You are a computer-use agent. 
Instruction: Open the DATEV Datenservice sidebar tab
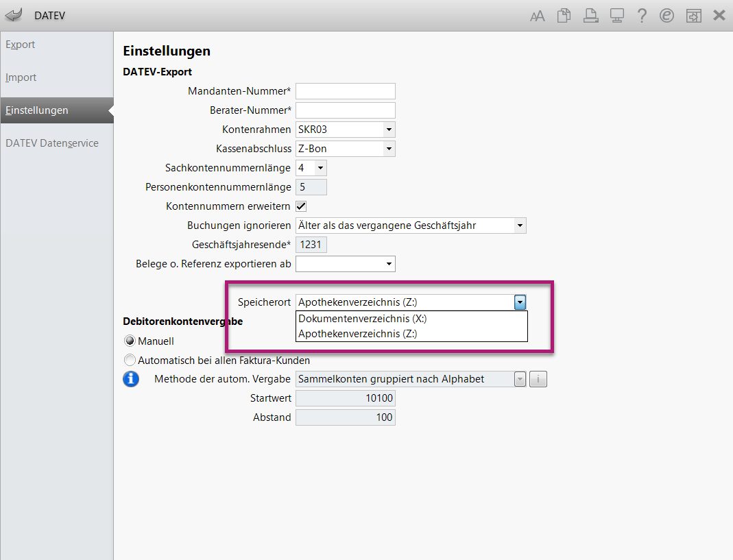(52, 143)
